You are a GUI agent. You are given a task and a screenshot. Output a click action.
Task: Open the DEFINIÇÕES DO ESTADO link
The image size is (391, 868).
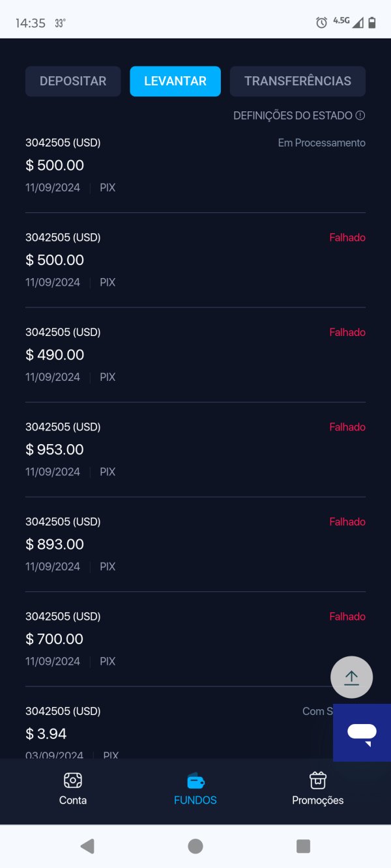point(293,116)
